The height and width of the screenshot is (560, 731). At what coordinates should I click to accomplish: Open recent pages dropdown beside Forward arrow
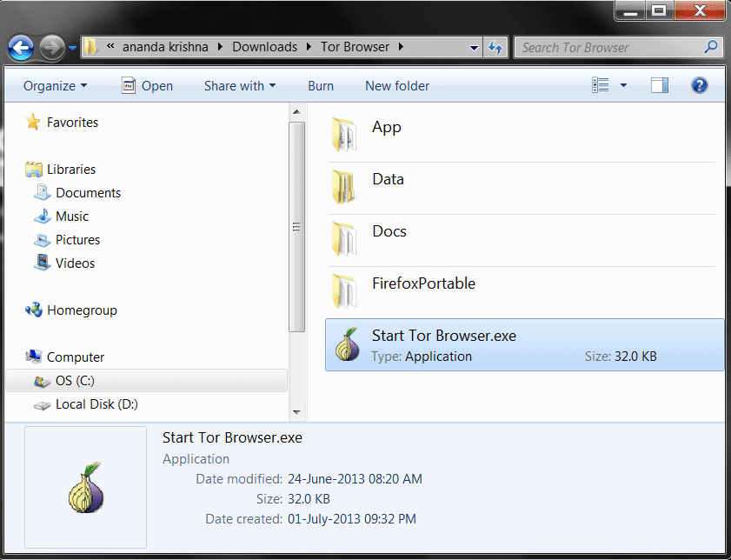72,48
